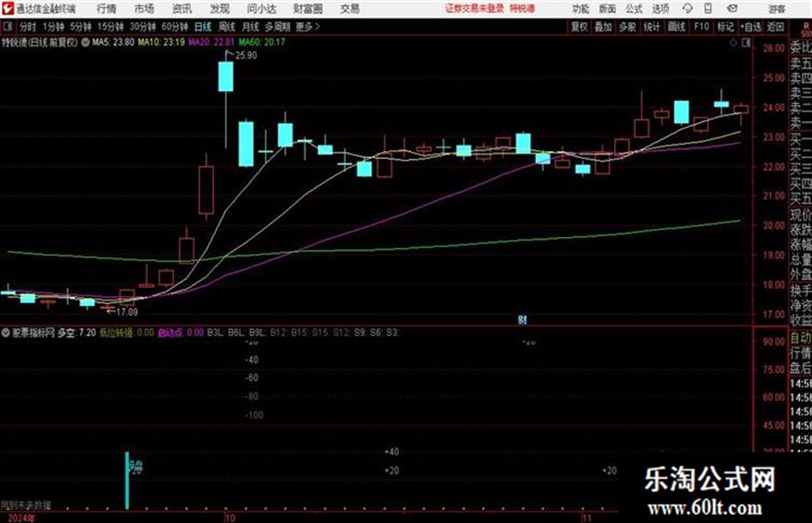Switch to 分时 chart period
The image size is (812, 523).
(27, 27)
